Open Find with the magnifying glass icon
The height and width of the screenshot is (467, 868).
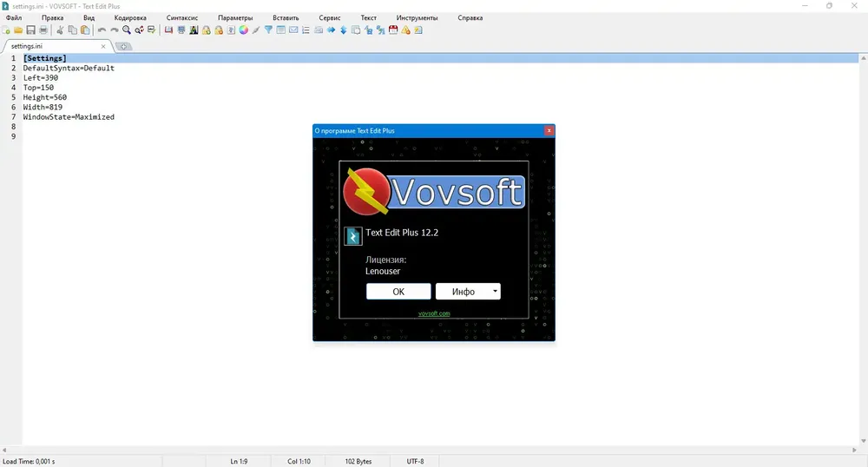point(127,30)
